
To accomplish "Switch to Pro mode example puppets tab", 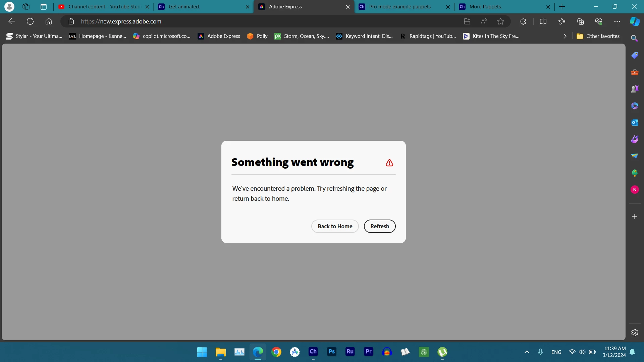I will [400, 7].
